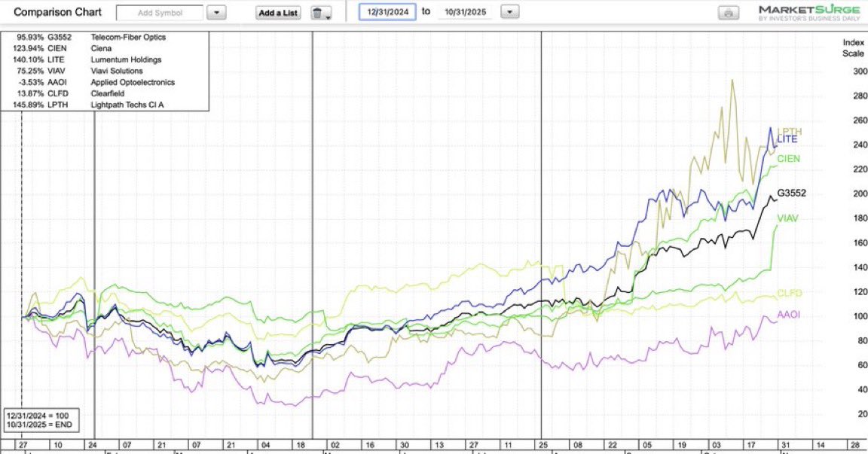Viewport: 868px width, 454px height.
Task: Select the CLFD Clearfield legend row
Action: pos(70,93)
